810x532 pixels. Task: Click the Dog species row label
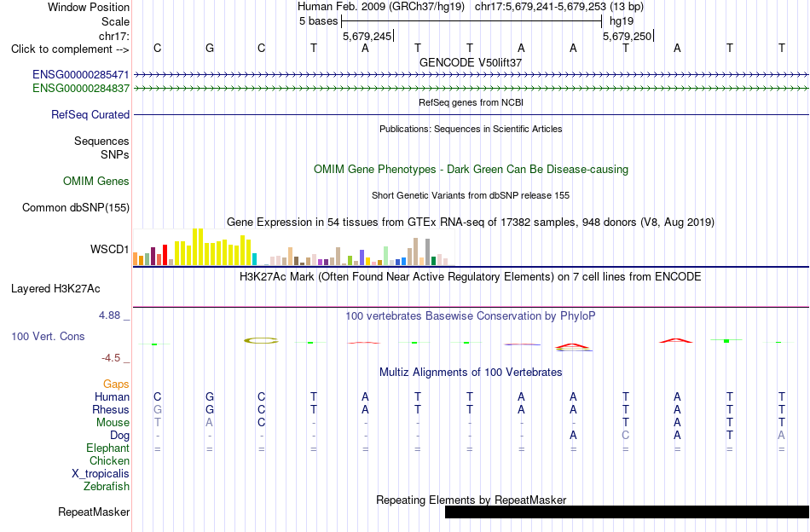[119, 436]
